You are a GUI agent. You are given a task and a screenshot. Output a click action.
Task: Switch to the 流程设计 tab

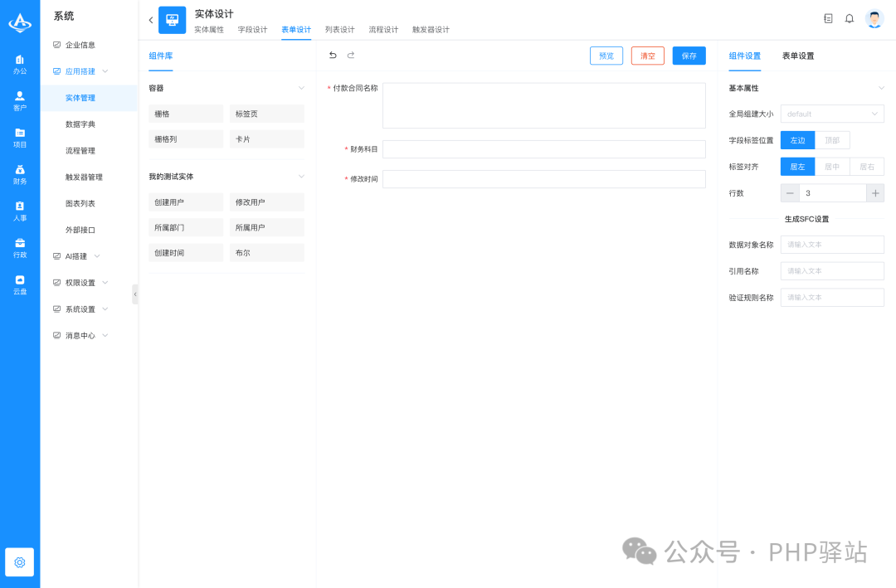pyautogui.click(x=383, y=30)
